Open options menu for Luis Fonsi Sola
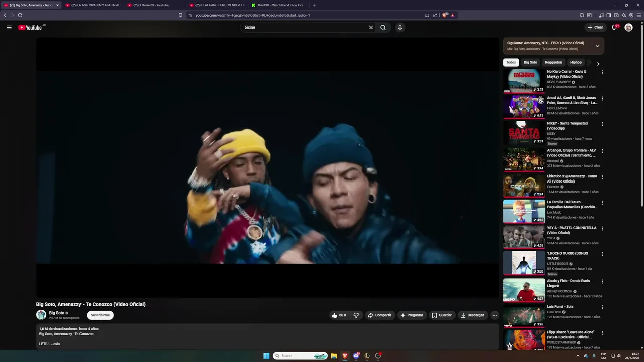644x362 pixels. click(x=602, y=307)
